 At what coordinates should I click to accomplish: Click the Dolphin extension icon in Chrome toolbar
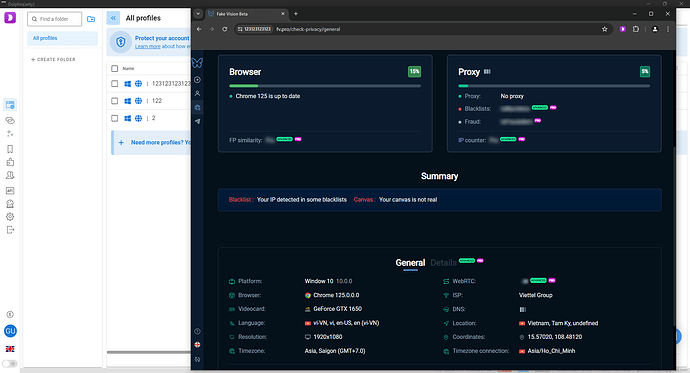[623, 29]
